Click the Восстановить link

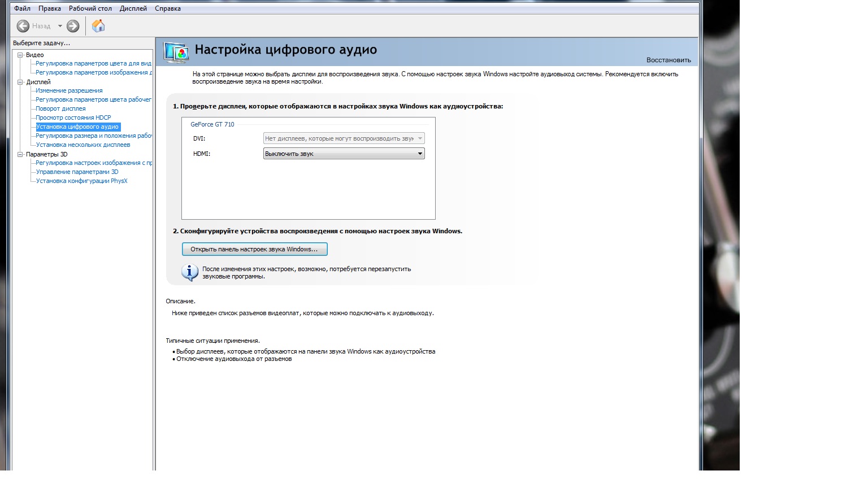pos(669,60)
